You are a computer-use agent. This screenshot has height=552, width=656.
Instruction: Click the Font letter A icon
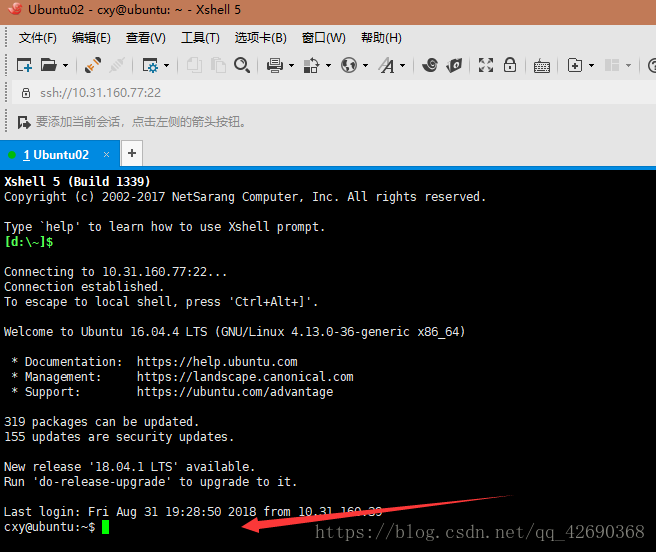(387, 65)
